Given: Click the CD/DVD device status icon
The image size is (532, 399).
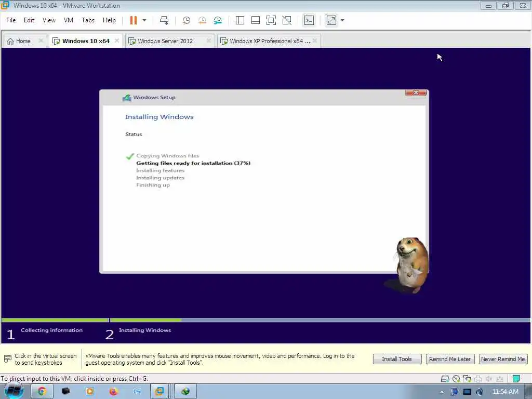Looking at the screenshot, I should 456,379.
